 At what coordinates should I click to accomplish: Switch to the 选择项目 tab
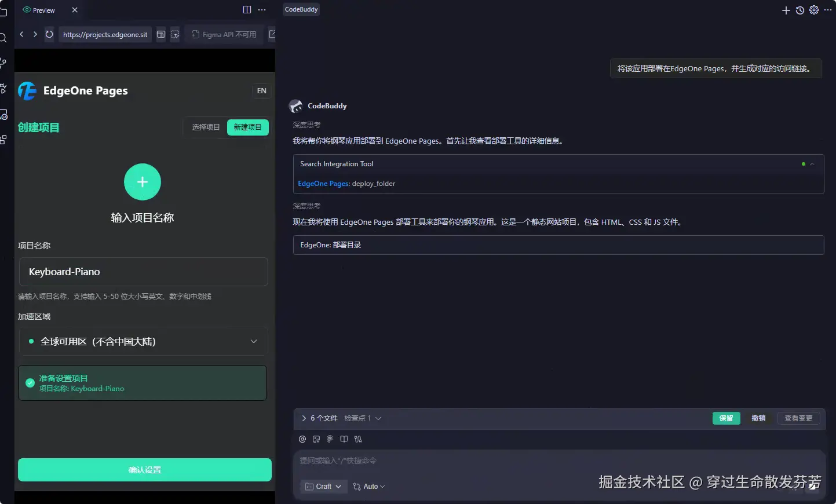point(206,127)
